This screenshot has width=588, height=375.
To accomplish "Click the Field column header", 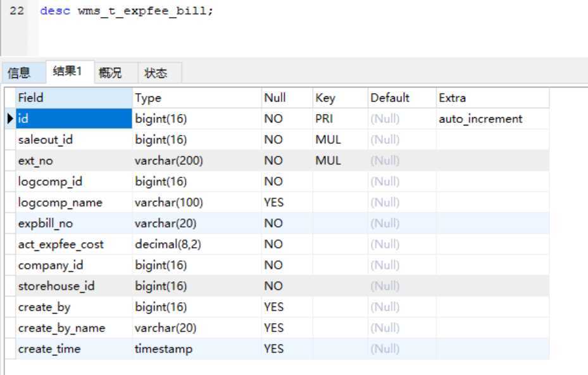I will click(74, 98).
